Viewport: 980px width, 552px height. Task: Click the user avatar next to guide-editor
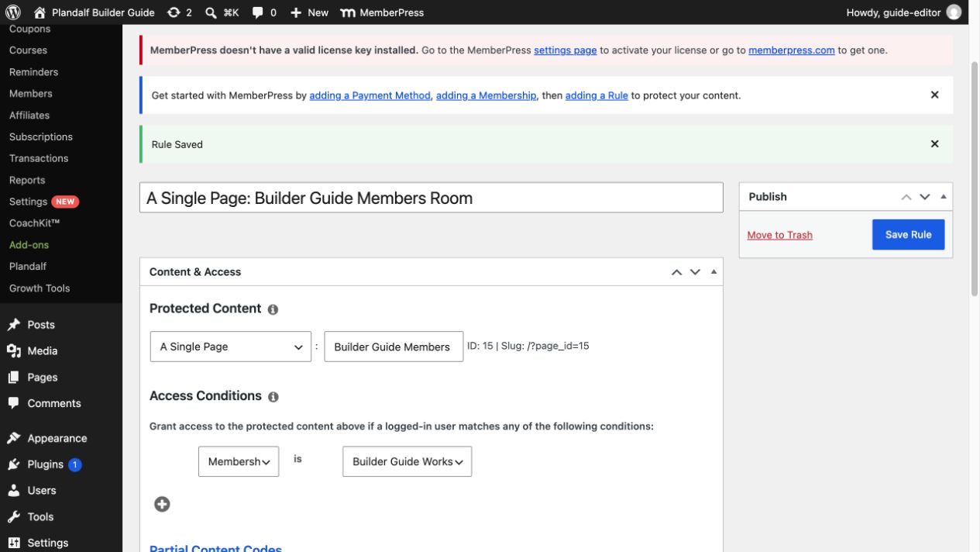click(954, 12)
